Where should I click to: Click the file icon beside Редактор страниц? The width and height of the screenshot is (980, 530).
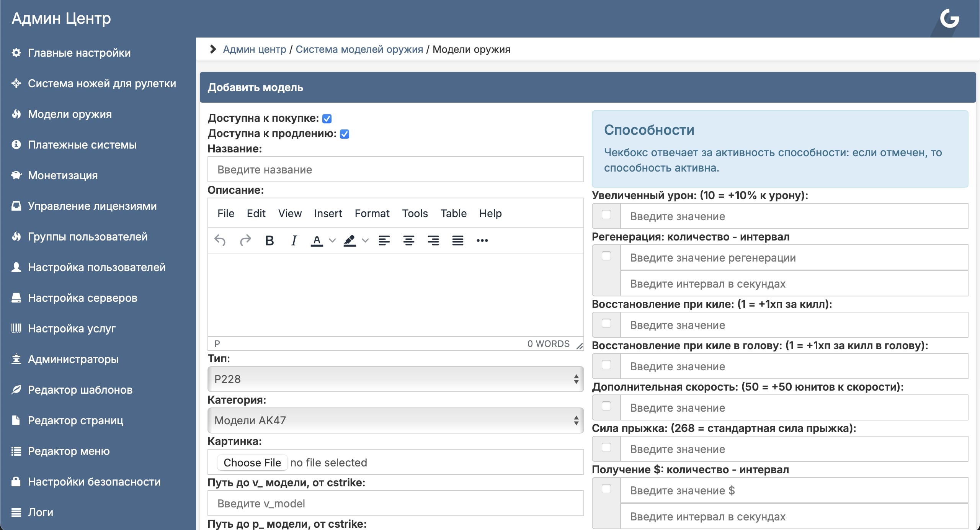(16, 420)
